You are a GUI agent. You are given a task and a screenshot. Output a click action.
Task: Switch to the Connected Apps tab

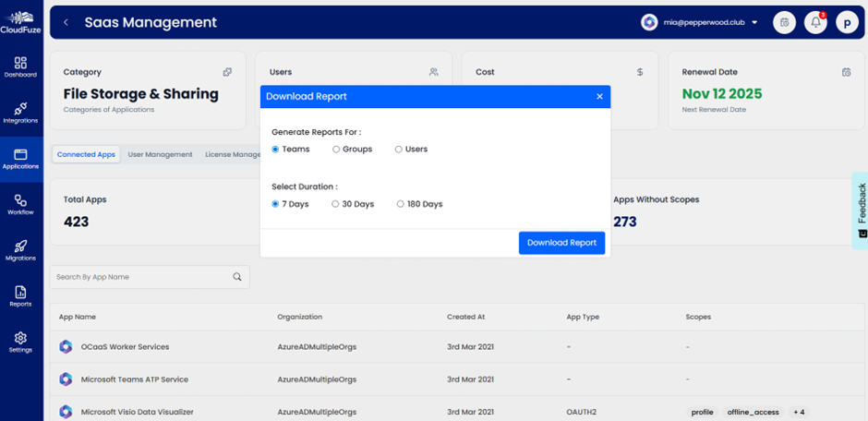coord(86,154)
